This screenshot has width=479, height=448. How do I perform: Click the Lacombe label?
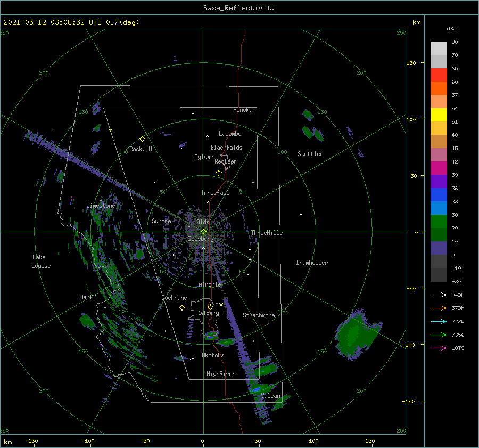230,134
